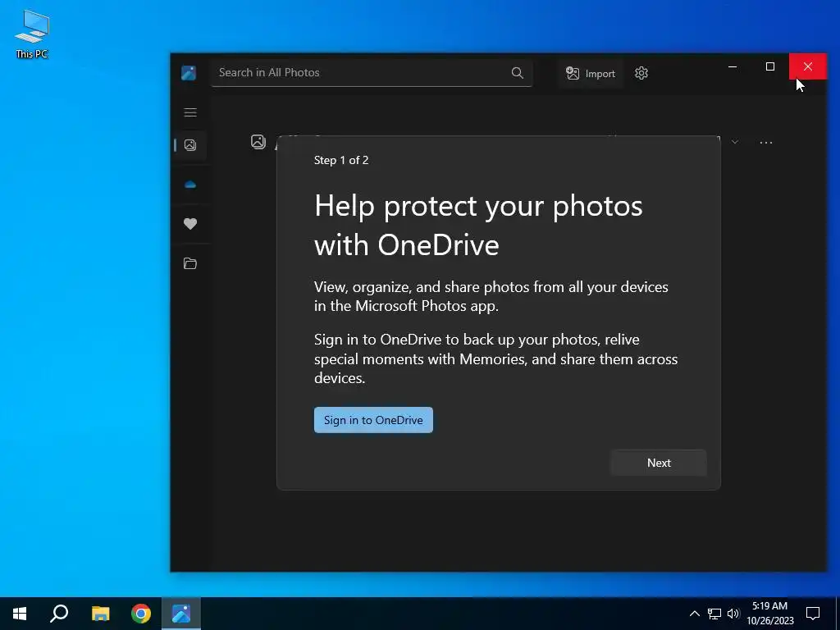The width and height of the screenshot is (840, 630).
Task: Open Favorites heart in sidebar
Action: 190,224
